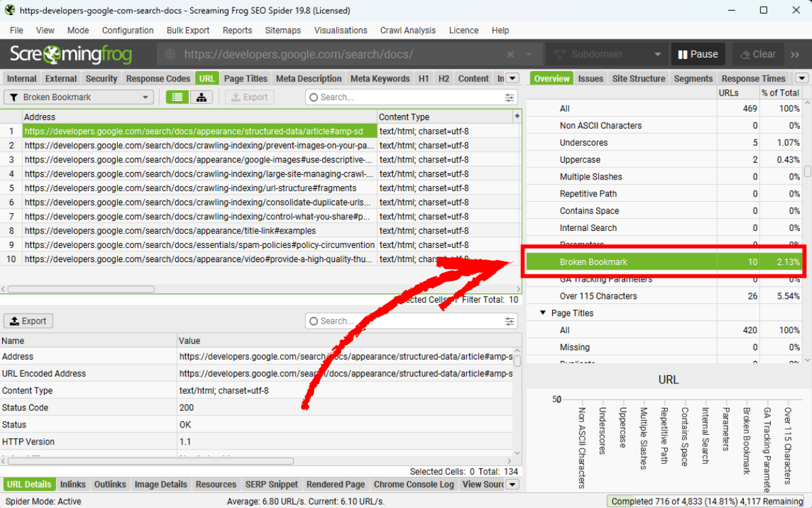Click the lower panel Export button
The width and height of the screenshot is (812, 508).
pyautogui.click(x=28, y=321)
